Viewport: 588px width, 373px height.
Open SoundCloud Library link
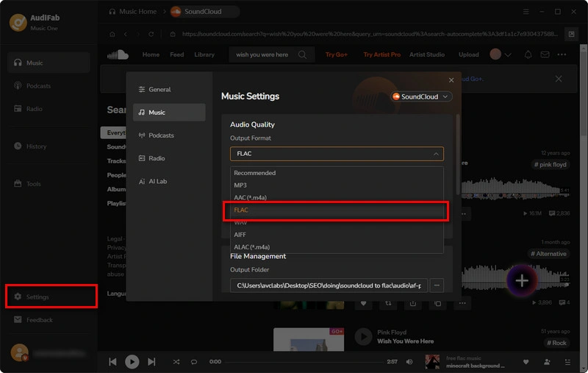click(x=204, y=54)
